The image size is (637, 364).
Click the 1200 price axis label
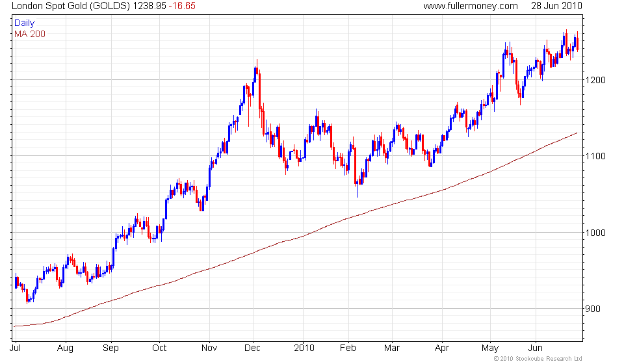click(x=595, y=80)
